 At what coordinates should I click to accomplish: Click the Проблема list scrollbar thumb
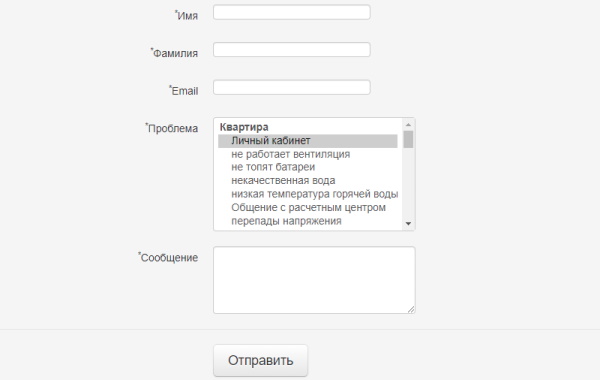pos(408,139)
